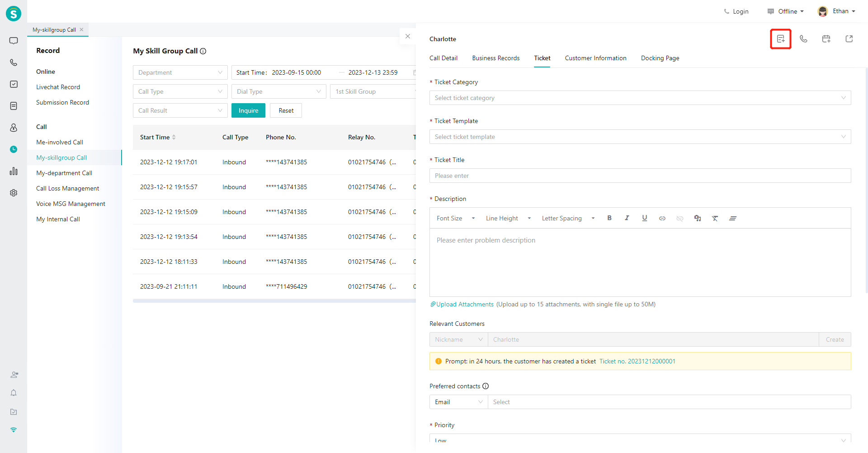
Task: Insert a link in description editor
Action: click(662, 219)
